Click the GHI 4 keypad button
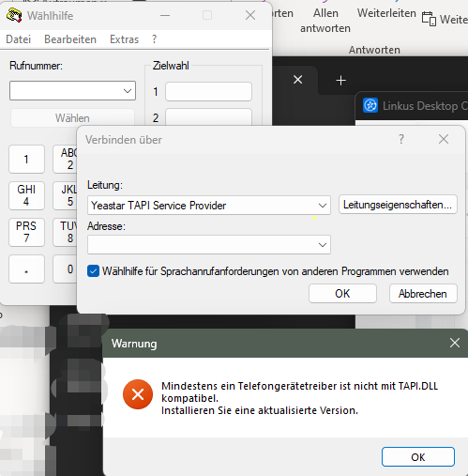 [26, 195]
